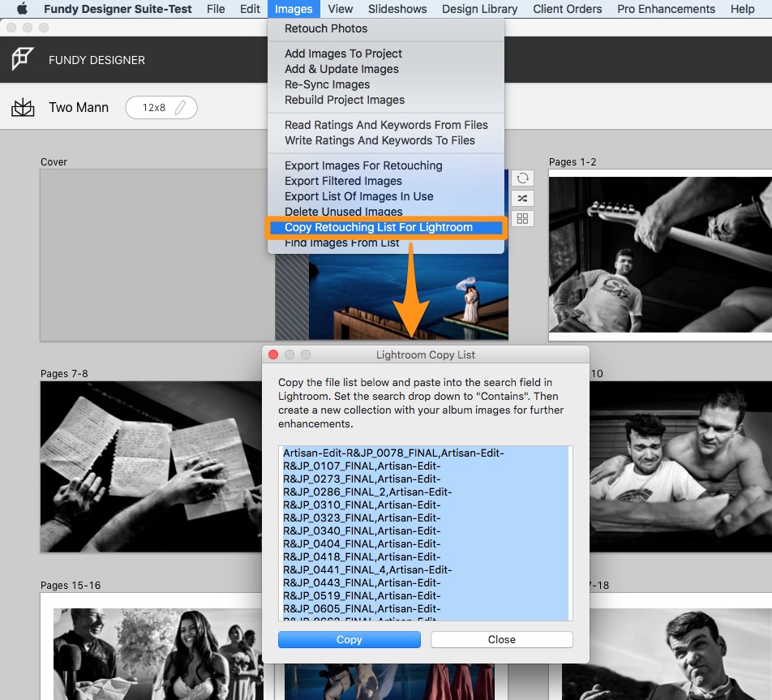Choose Add & Update Images
This screenshot has height=700, width=772.
[x=386, y=69]
